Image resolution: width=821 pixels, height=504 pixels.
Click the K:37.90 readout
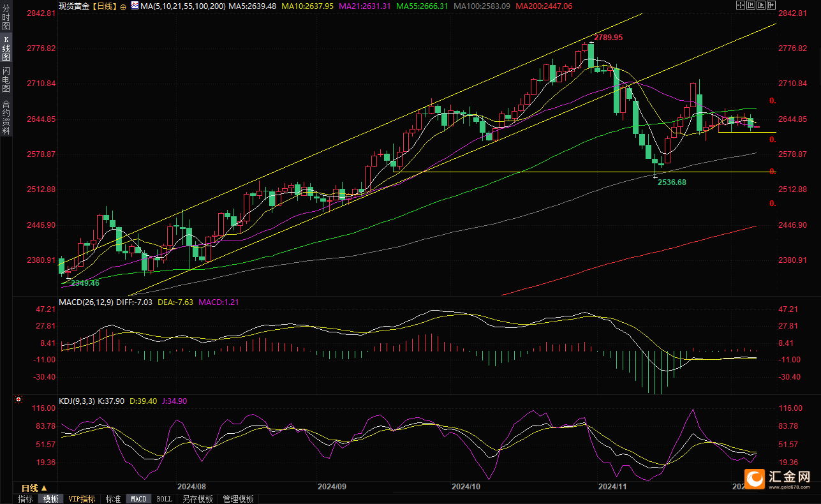(x=111, y=401)
